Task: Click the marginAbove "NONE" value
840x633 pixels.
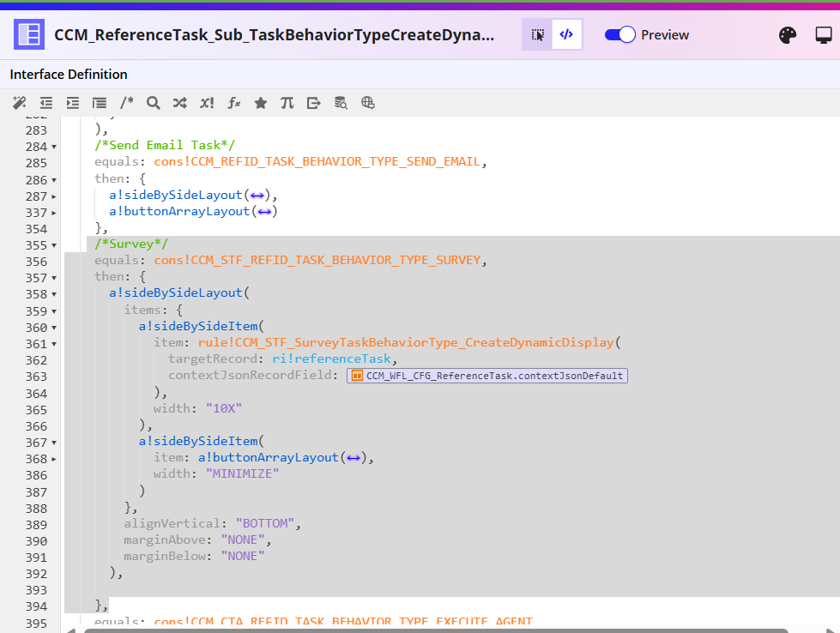Action: pos(243,540)
